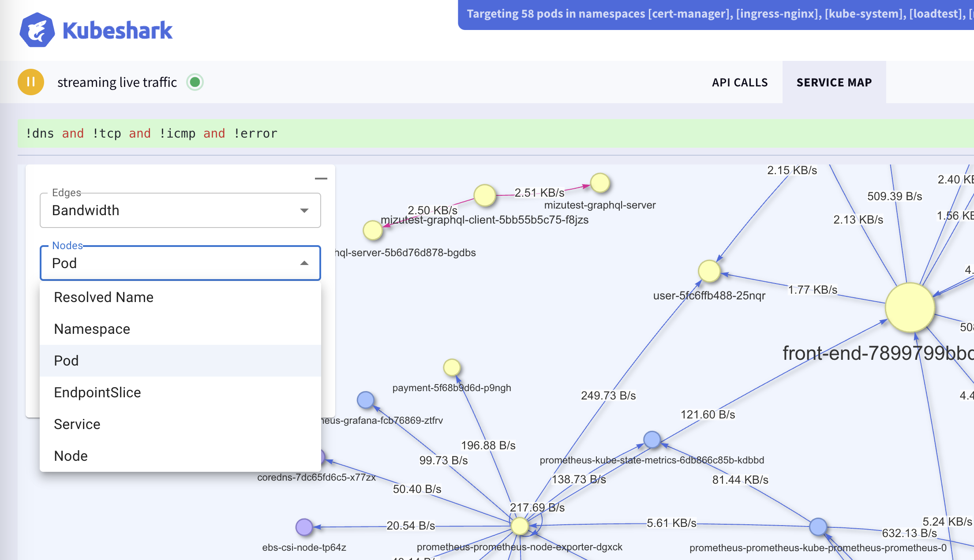Select the ebs-csi-node-tp64z purple node
The height and width of the screenshot is (560, 974).
coord(304,527)
